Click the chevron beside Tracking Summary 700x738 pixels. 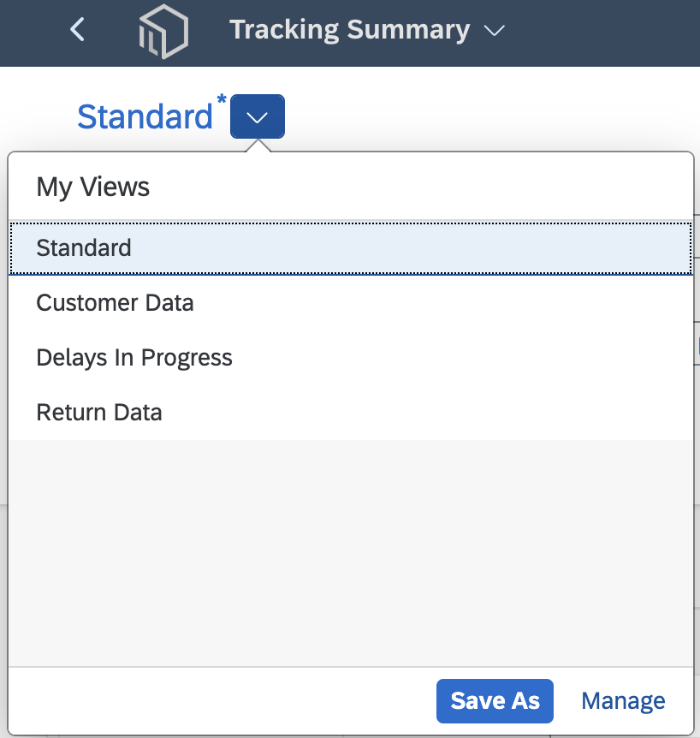495,31
